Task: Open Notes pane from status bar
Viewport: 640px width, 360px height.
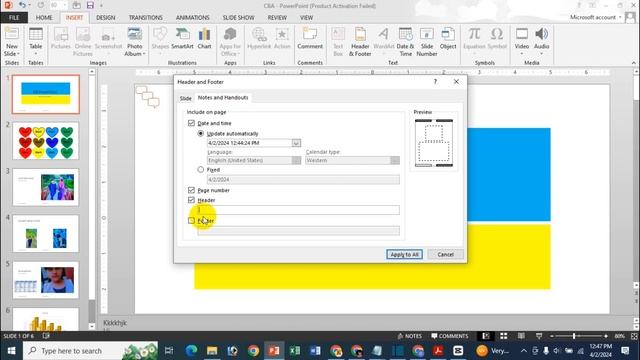Action: [x=409, y=336]
